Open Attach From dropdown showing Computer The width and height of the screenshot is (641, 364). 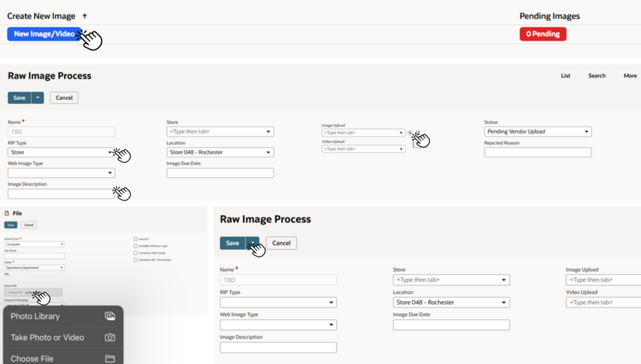tap(34, 245)
